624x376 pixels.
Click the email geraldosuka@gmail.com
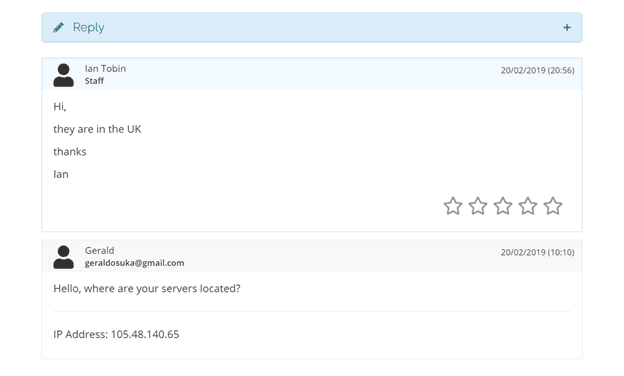[x=135, y=263]
